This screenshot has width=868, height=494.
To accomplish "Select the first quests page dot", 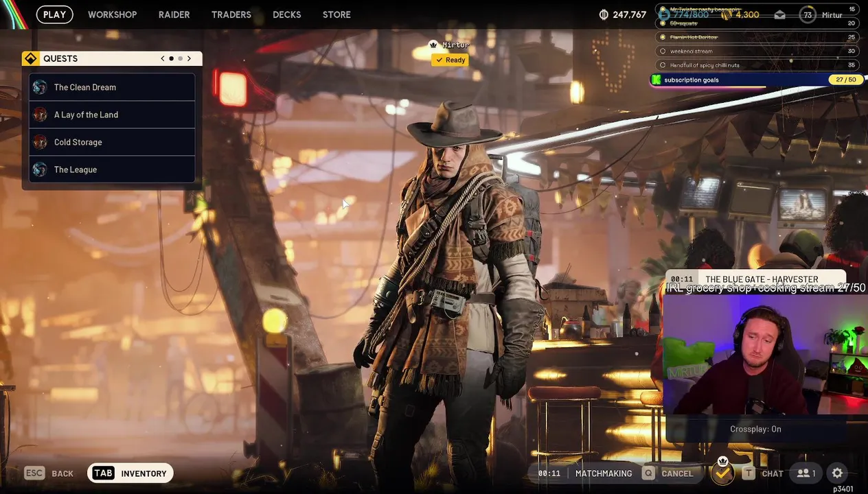I will pos(171,58).
